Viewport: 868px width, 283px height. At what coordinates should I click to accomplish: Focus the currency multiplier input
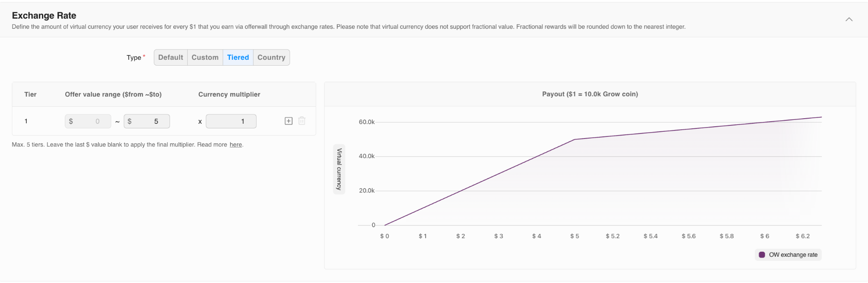coord(231,122)
